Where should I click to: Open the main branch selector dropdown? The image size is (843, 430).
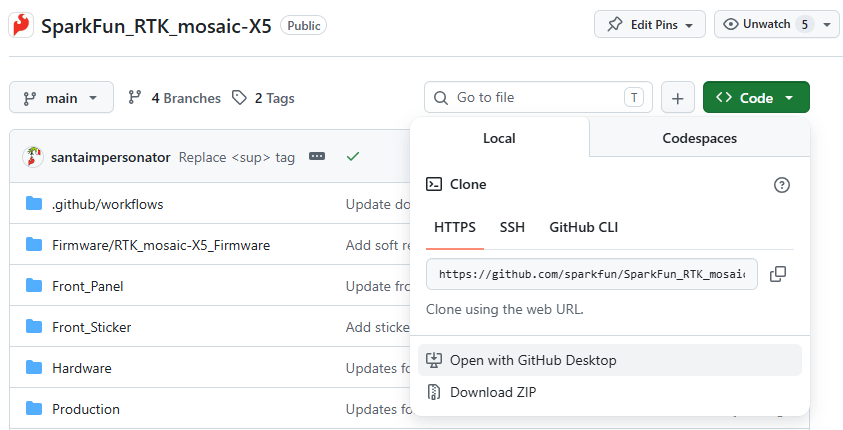(61, 97)
